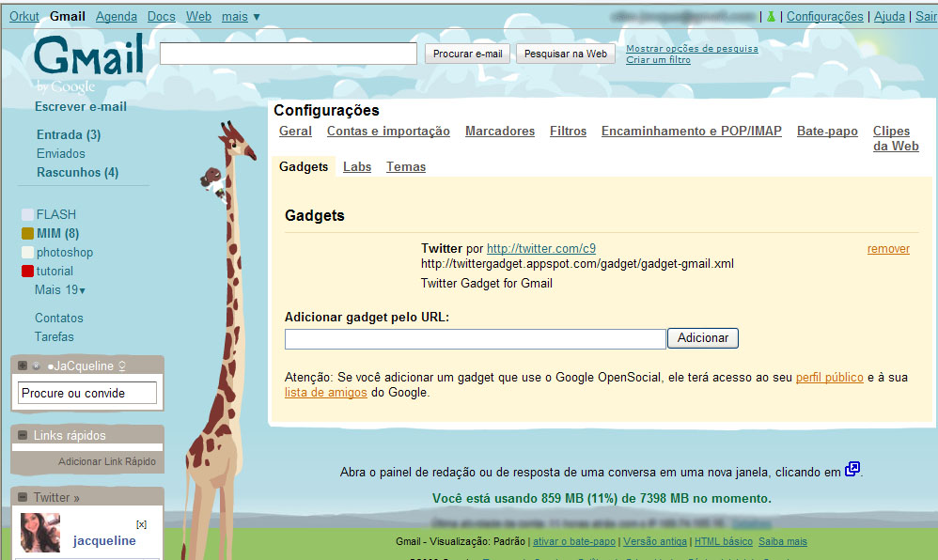Screen dimensions: 938x560
Task: Open the Marcadores settings tab
Action: click(500, 131)
